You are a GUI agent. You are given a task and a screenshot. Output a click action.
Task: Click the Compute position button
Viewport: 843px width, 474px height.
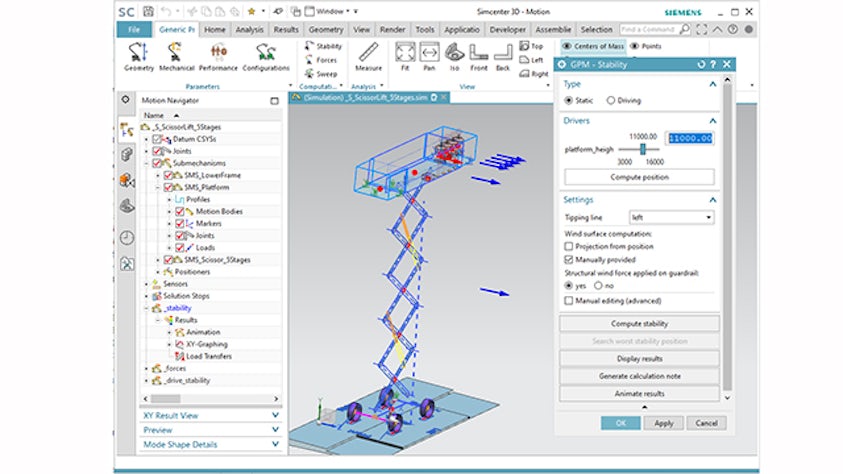639,177
